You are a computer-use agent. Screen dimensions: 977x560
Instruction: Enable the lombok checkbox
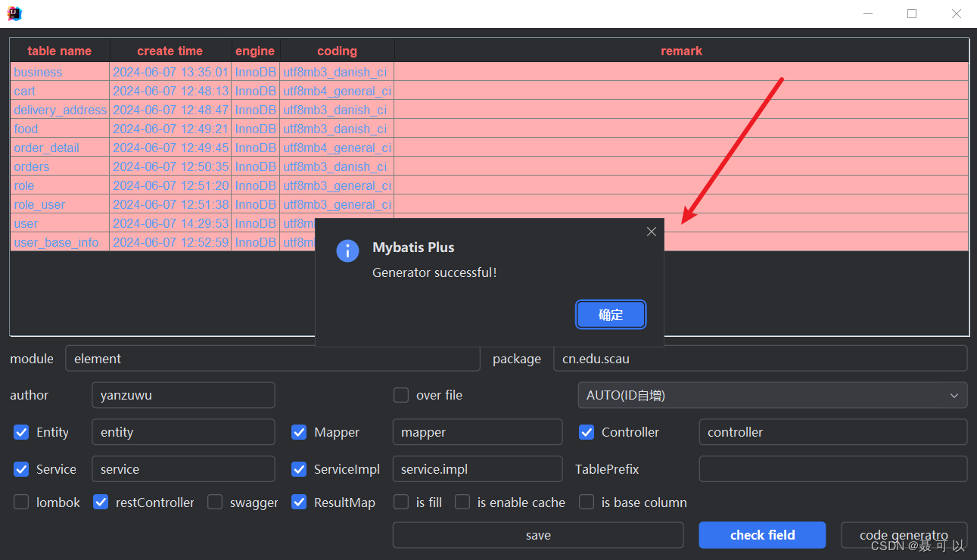pyautogui.click(x=21, y=502)
